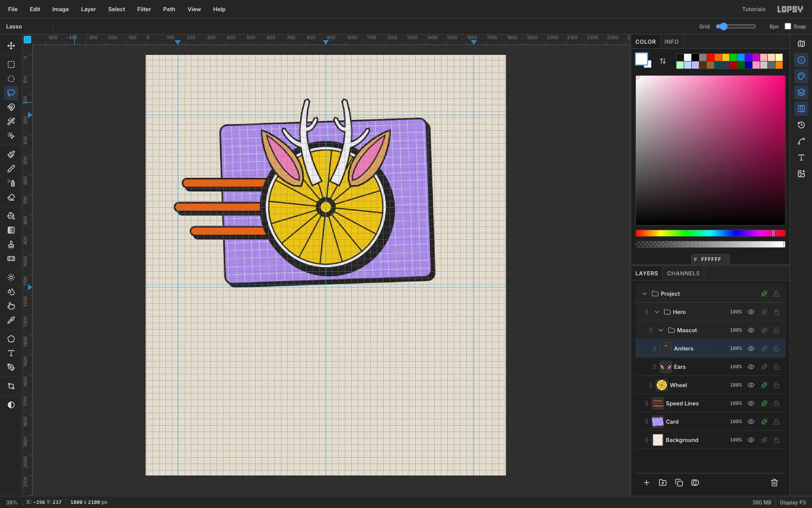This screenshot has height=508, width=812.
Task: Select the rectangular marquee tool
Action: (11, 65)
